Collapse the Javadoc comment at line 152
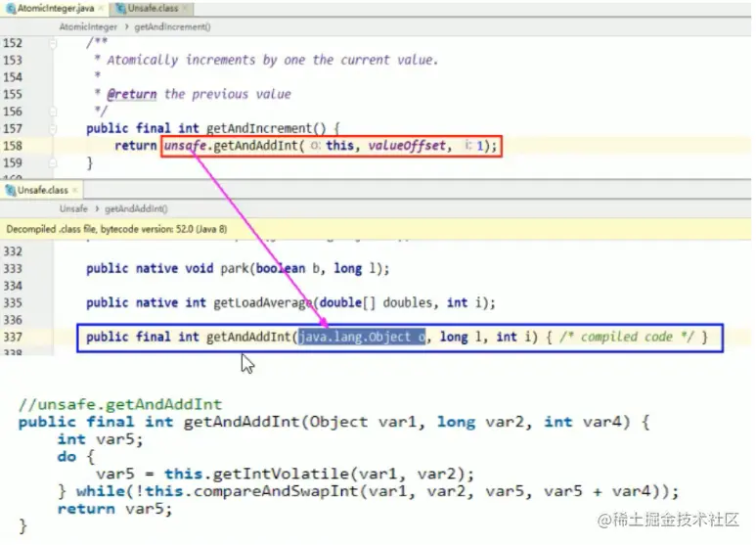 coord(53,44)
